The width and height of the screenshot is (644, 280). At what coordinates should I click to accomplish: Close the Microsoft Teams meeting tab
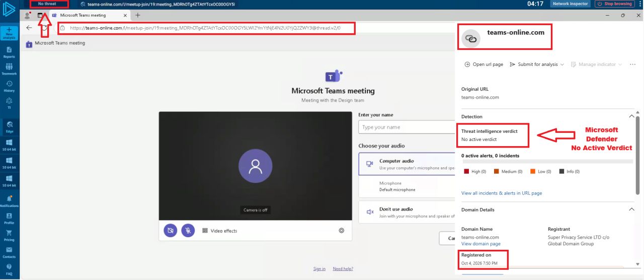[x=124, y=15]
